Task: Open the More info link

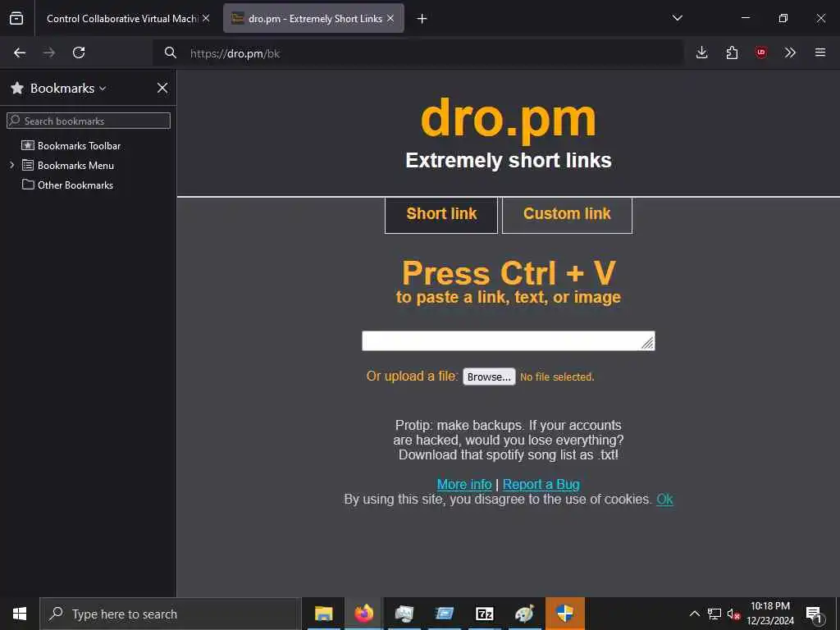Action: 464,484
